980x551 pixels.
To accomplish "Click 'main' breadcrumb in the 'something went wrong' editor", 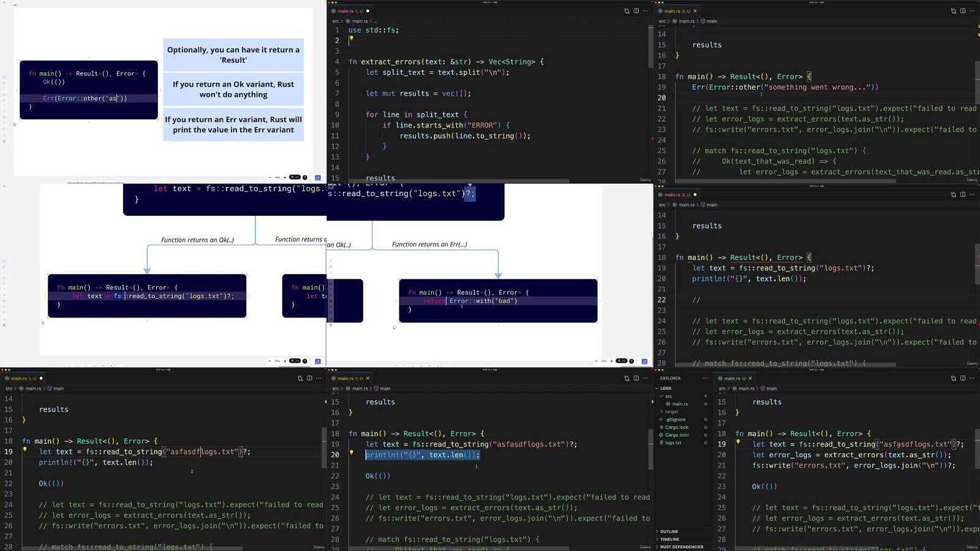I will coord(712,21).
